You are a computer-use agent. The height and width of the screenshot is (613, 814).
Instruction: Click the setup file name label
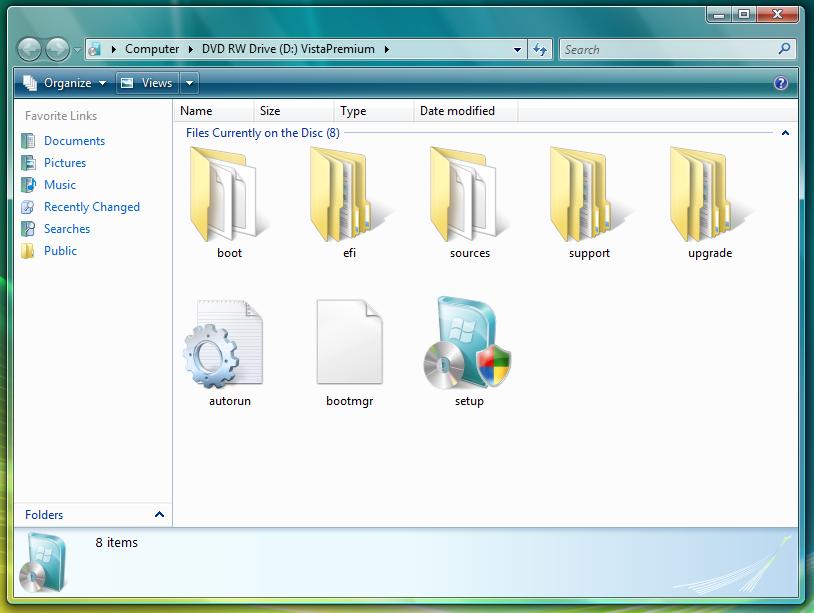click(x=469, y=401)
